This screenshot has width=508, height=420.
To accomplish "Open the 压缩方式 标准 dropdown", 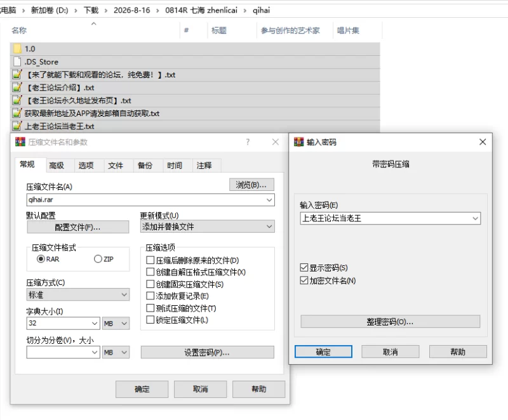I will [77, 294].
